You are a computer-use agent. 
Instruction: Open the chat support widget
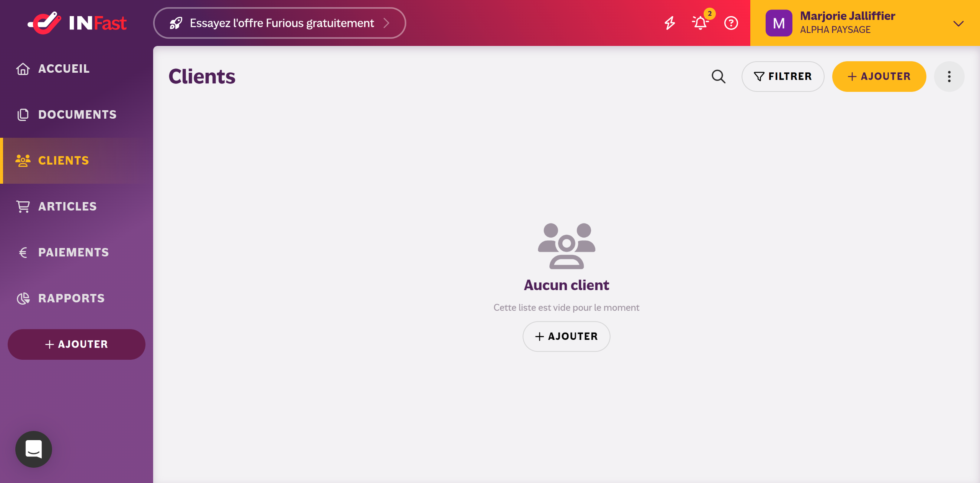(34, 449)
